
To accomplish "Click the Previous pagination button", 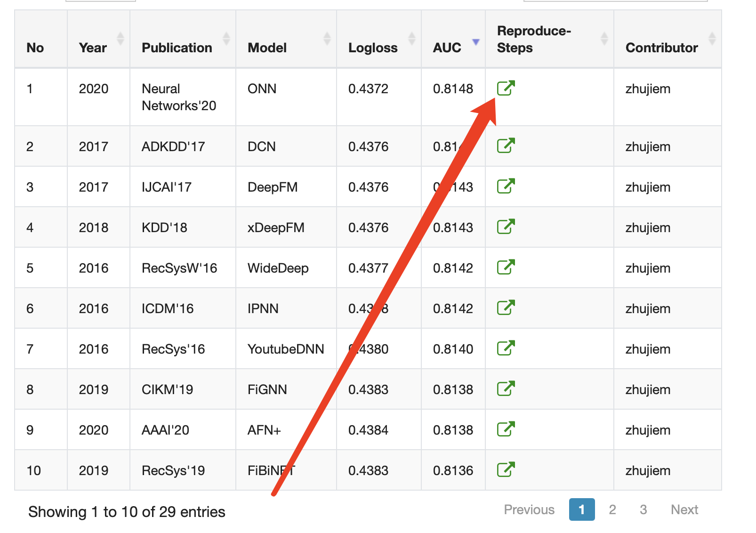I will [529, 509].
